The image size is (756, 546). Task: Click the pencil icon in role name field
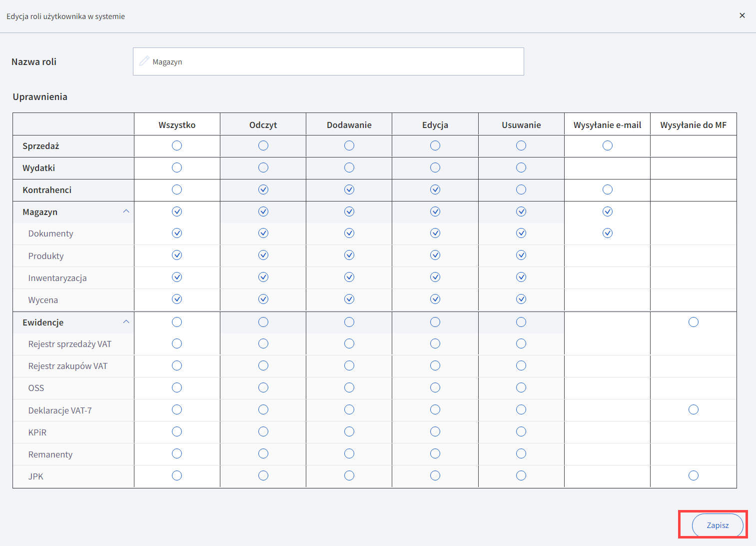144,61
